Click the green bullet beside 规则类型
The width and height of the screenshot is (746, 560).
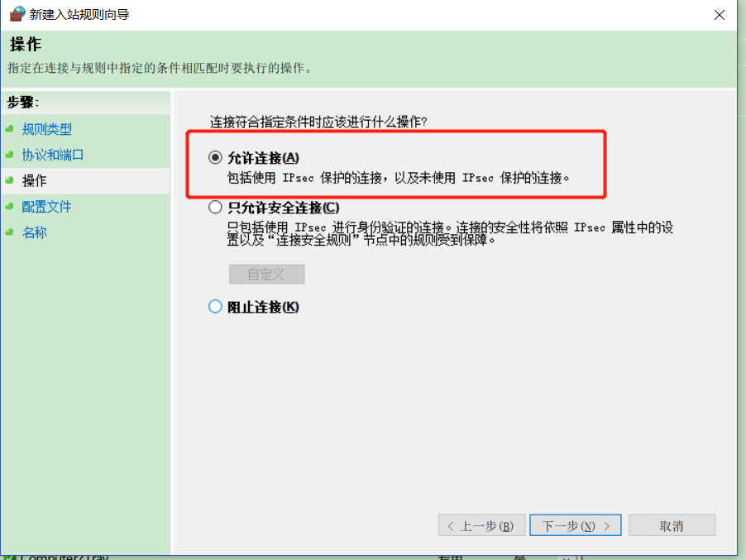coord(9,129)
